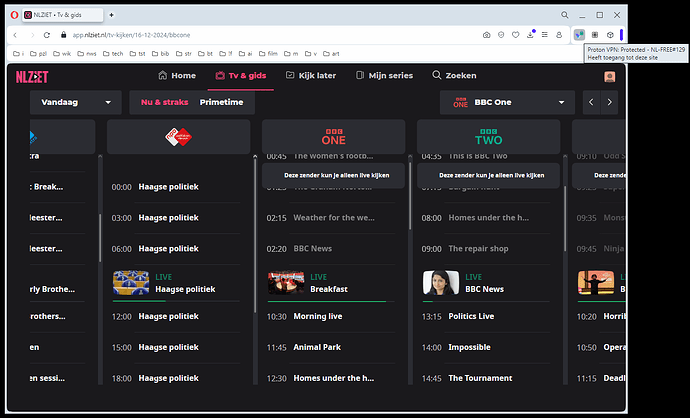Select the NLZIET Tv & gids browser tab
The height and width of the screenshot is (418, 690).
pyautogui.click(x=62, y=15)
